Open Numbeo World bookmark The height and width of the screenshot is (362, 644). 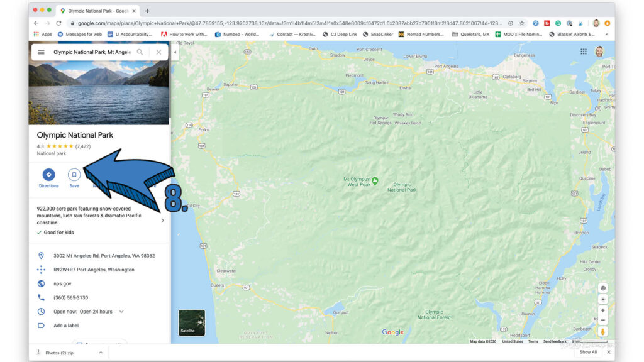pos(237,35)
